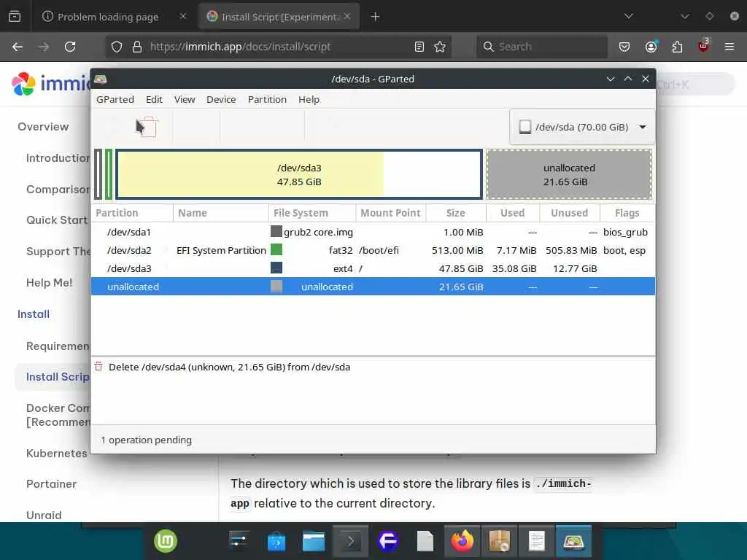Switch to the 'Install Script [Experimental]' tab
747x560 pixels.
pyautogui.click(x=279, y=17)
